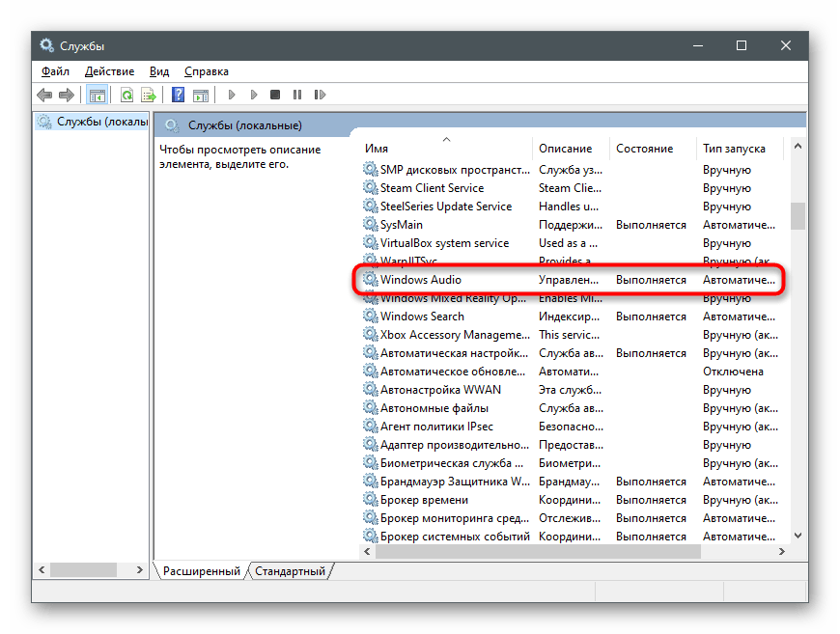The height and width of the screenshot is (634, 840).
Task: Click the first Start service play icon
Action: click(232, 95)
